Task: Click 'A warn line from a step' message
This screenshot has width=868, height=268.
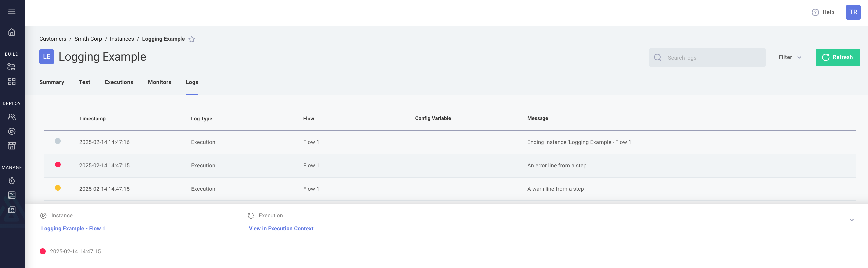Action: click(x=555, y=189)
